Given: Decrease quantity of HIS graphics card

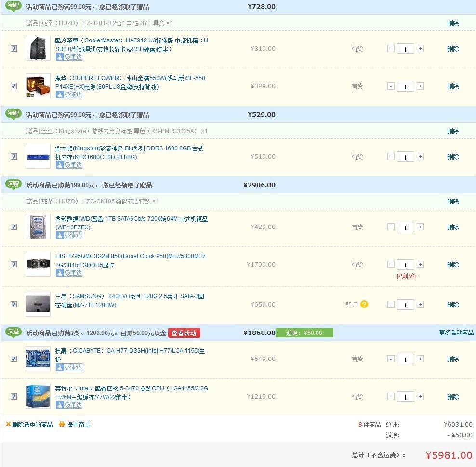Looking at the screenshot, I should pyautogui.click(x=391, y=265).
